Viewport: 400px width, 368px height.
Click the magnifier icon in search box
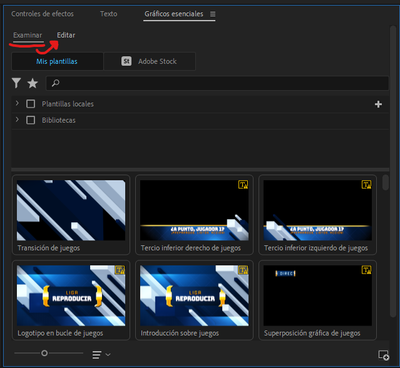[56, 83]
